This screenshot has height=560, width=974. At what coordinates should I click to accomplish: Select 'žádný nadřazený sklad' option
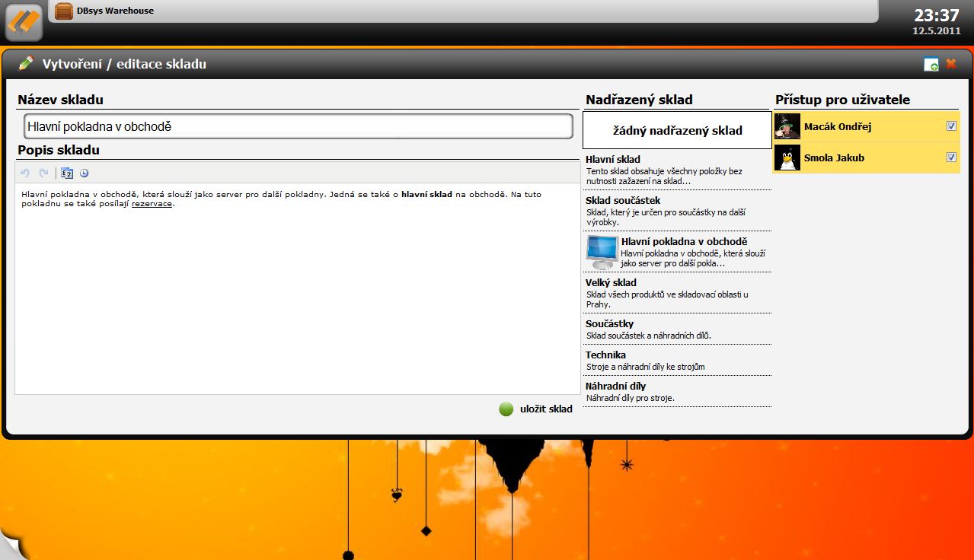(677, 131)
